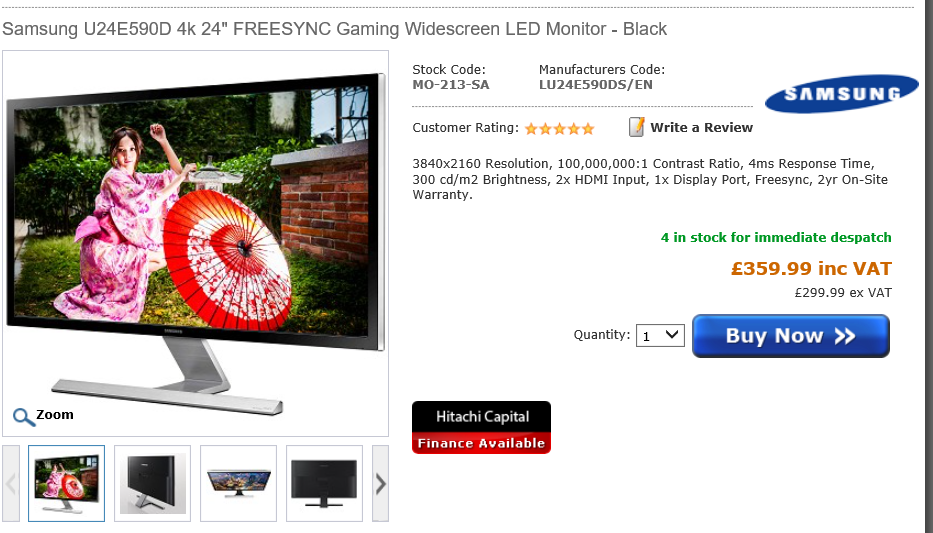The width and height of the screenshot is (933, 533).
Task: Click the Samsung brand logo
Action: point(841,93)
